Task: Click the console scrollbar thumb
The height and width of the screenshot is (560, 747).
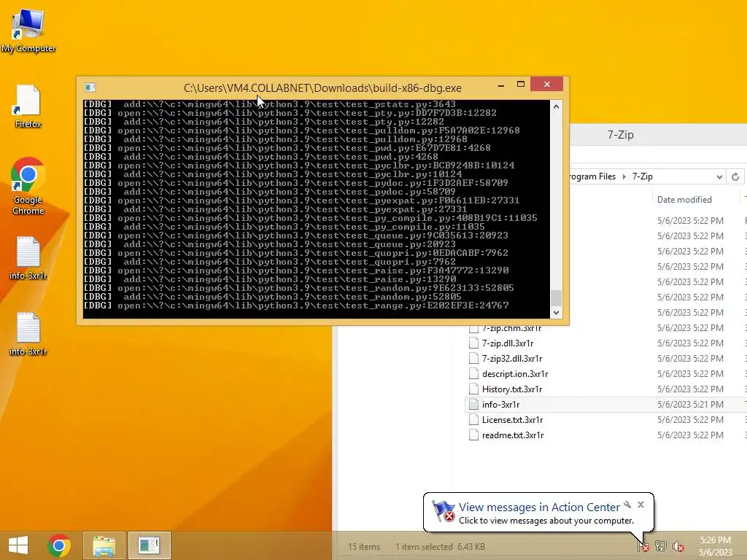Action: (x=556, y=297)
